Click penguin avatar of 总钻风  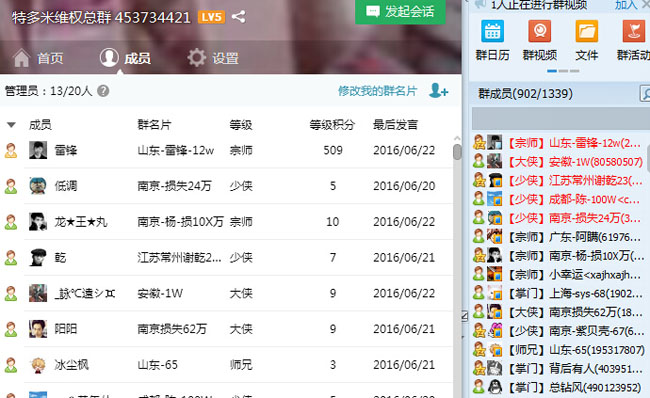[x=494, y=387]
